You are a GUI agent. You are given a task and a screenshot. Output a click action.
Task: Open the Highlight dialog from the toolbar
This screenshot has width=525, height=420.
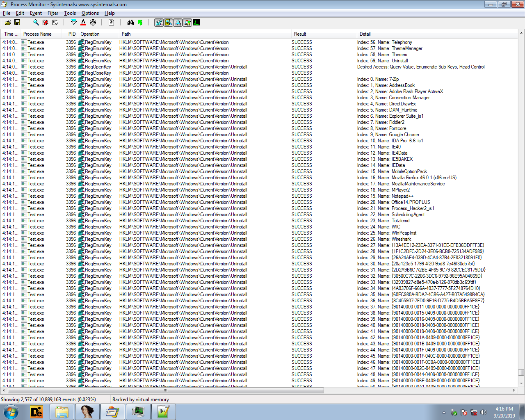[83, 23]
